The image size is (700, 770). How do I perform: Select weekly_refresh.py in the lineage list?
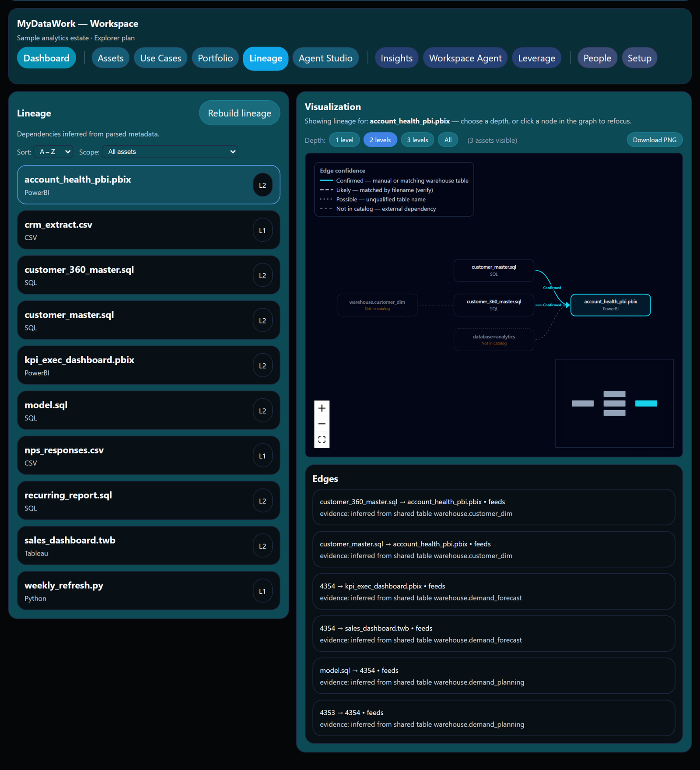pos(148,591)
